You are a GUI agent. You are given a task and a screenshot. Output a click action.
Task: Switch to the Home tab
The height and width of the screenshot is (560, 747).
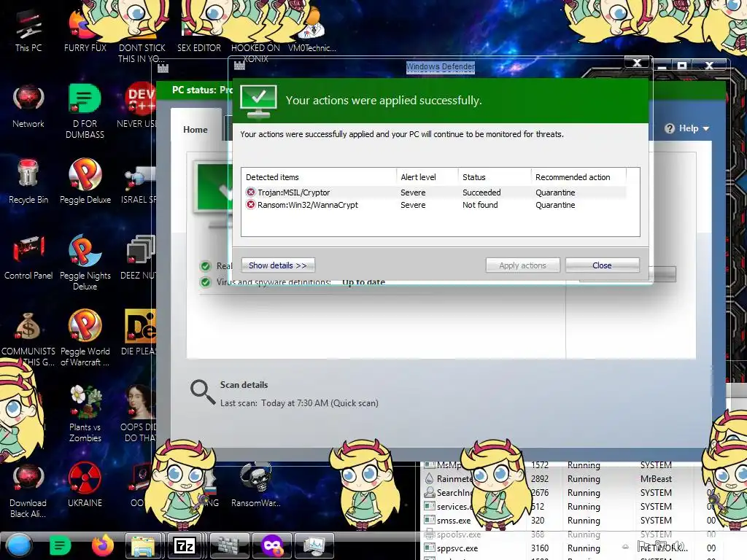click(196, 130)
